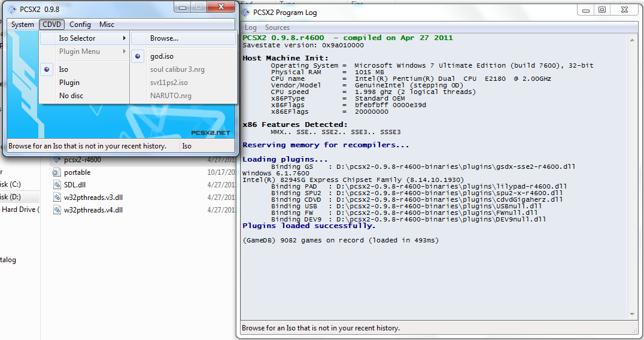Select the SDL.dll file name
The height and width of the screenshot is (340, 644).
[75, 185]
